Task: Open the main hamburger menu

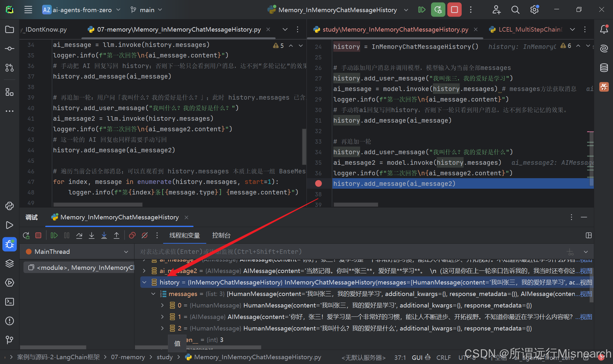Action: coord(28,10)
